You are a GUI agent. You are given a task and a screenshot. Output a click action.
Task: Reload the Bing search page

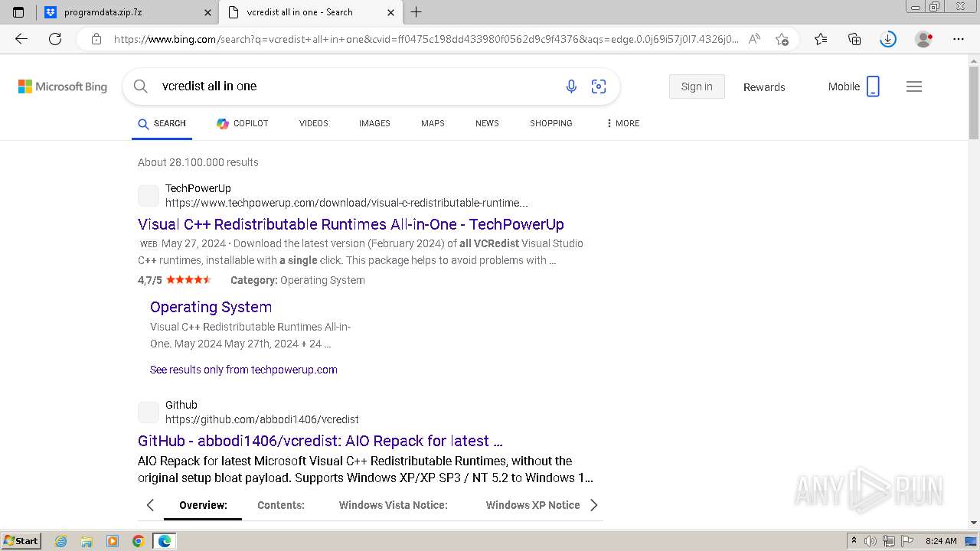point(55,39)
